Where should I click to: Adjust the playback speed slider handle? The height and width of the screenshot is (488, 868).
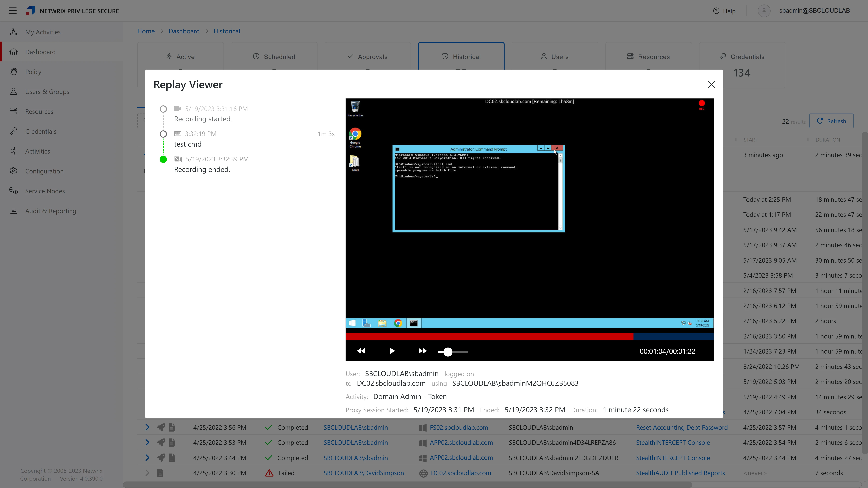447,352
